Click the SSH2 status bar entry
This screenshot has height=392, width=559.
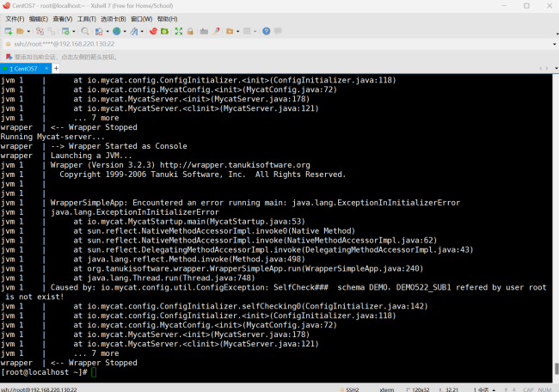349,389
